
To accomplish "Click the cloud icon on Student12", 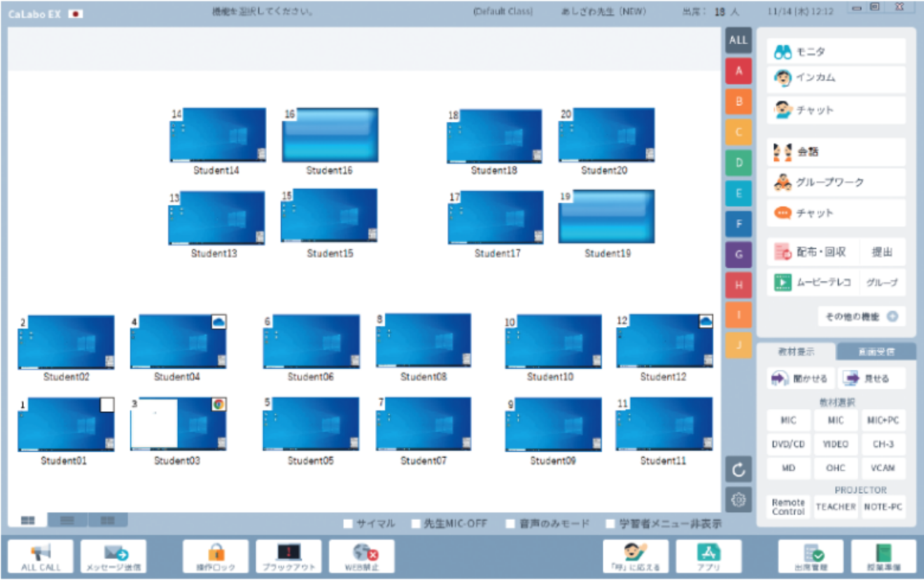I will (706, 321).
